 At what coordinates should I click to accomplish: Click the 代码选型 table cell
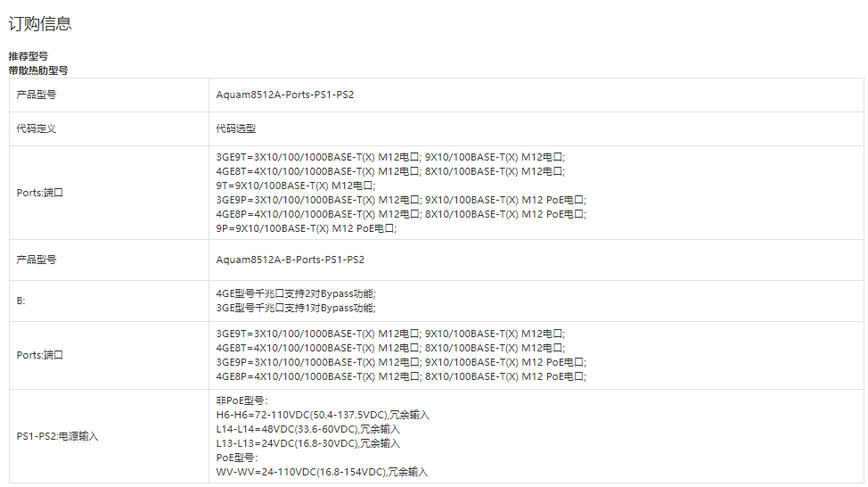tap(236, 128)
